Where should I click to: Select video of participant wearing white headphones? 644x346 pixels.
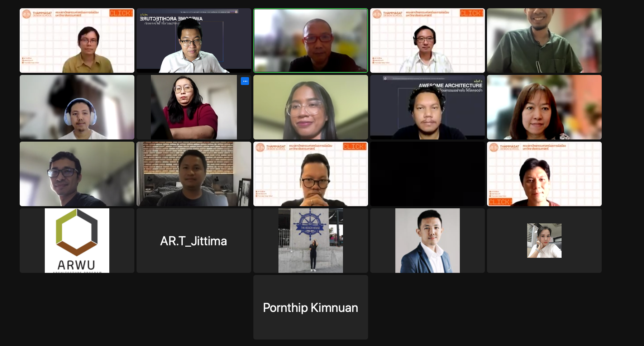[x=77, y=107]
